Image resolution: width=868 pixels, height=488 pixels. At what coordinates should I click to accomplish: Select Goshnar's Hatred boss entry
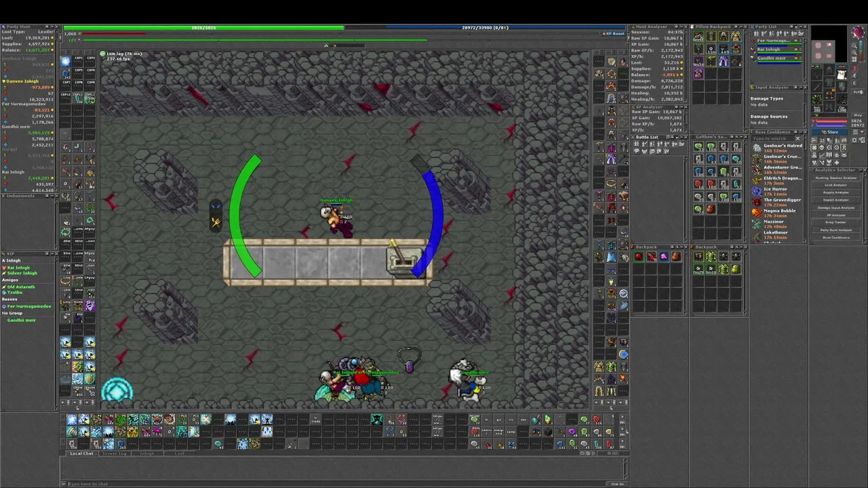tap(777, 148)
